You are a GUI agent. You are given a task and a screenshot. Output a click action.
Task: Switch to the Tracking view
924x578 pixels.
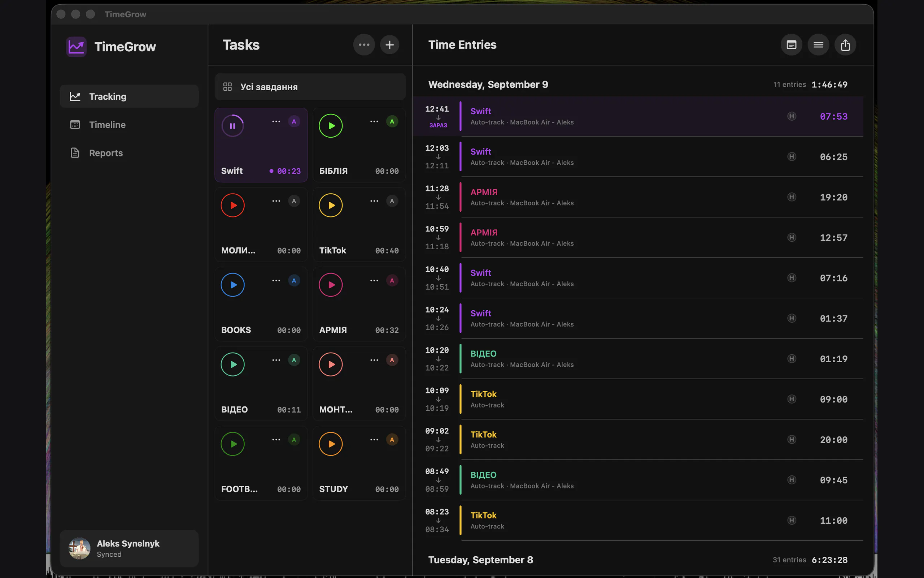129,96
